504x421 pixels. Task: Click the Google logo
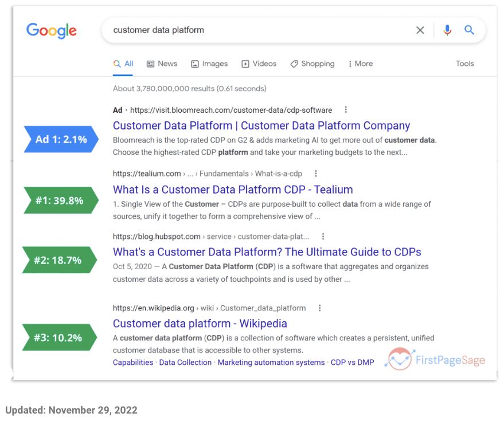tap(51, 31)
